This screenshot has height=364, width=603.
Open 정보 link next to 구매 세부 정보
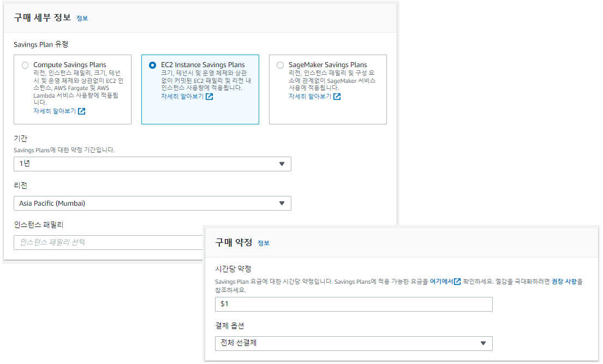(x=82, y=18)
